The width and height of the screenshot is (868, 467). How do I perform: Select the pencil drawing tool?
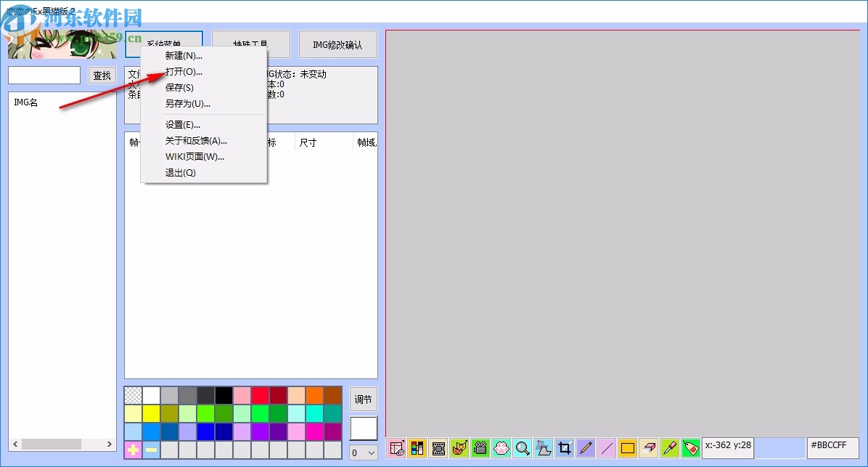point(586,448)
